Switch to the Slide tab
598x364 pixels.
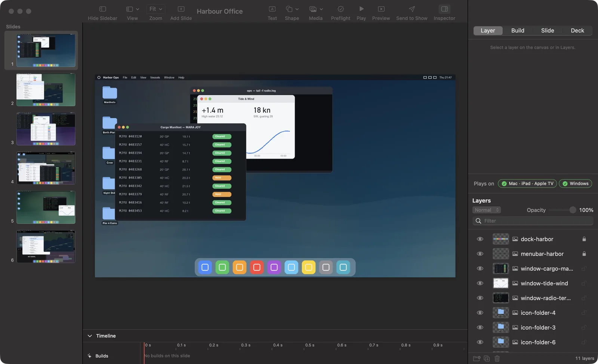(548, 31)
